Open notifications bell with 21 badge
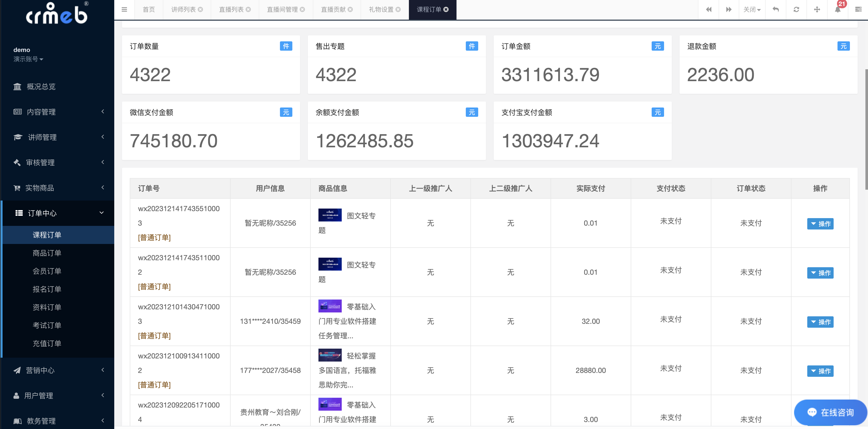This screenshot has height=429, width=868. 838,10
